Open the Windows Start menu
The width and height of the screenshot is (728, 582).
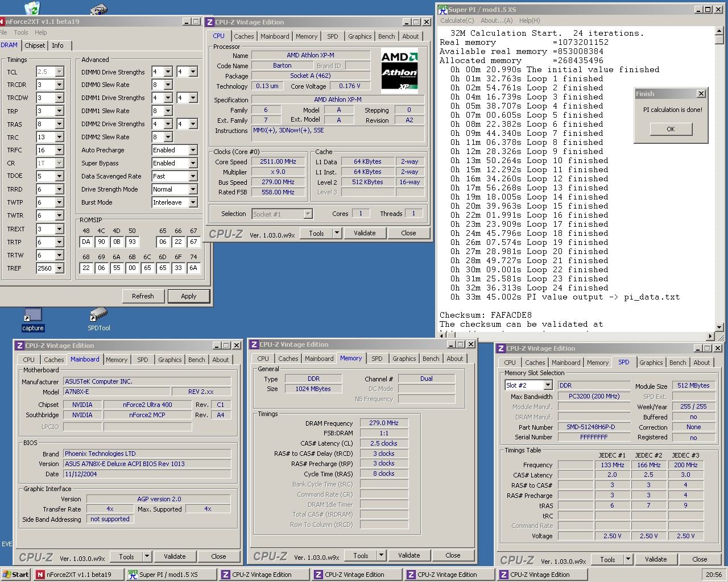16,575
